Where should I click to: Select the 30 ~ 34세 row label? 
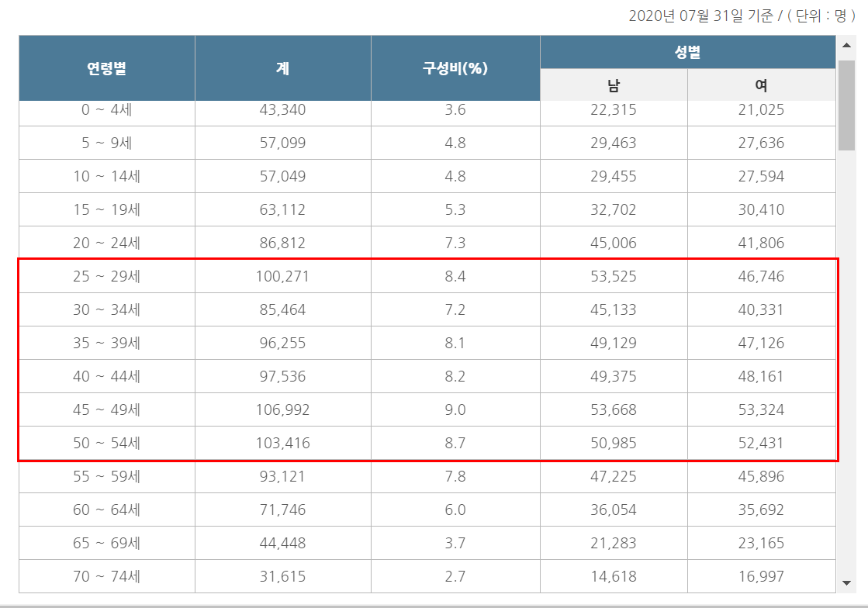click(x=107, y=309)
